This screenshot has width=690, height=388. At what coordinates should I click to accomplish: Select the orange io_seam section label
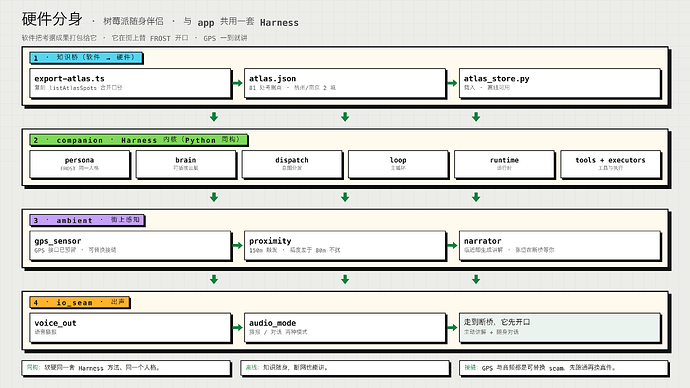80,302
